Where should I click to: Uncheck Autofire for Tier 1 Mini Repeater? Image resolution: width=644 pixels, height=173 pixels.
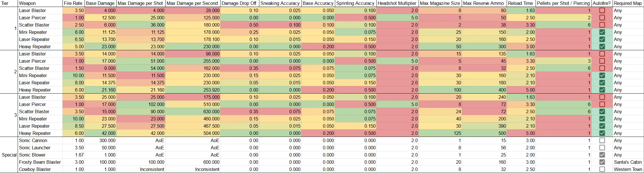[x=602, y=32]
